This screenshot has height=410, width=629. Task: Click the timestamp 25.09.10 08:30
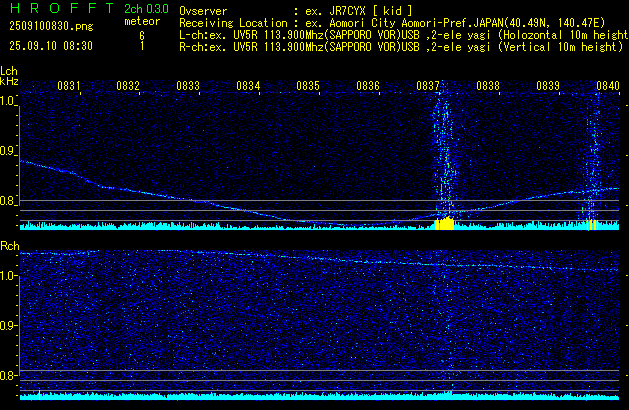tap(51, 46)
